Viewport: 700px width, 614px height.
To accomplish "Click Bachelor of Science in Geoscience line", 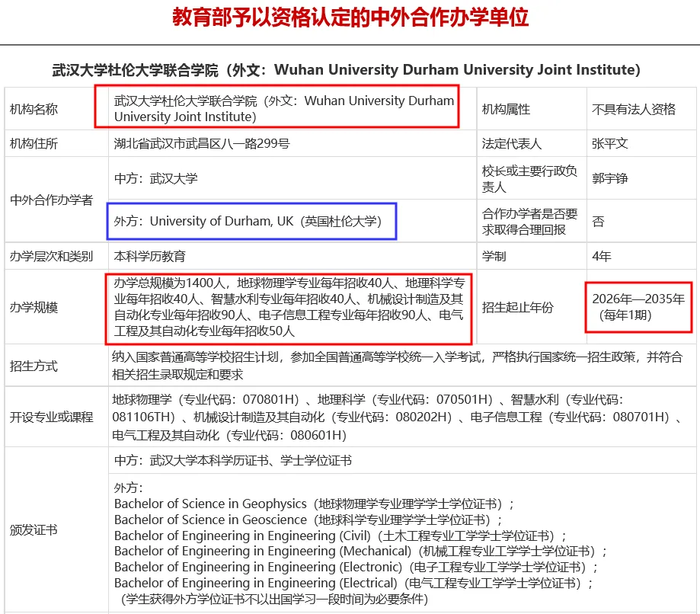I will 308,520.
